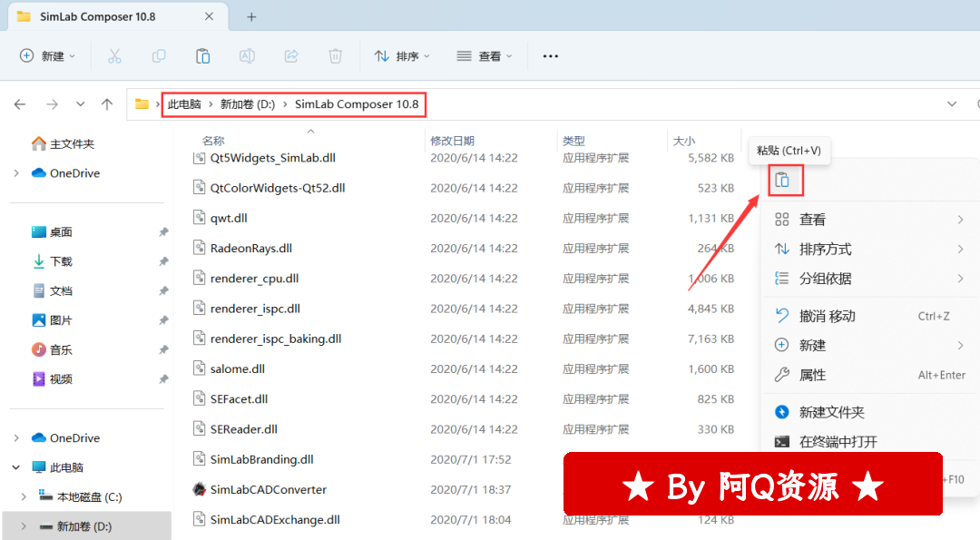Click 此电脑 in the address breadcrumb
The width and height of the screenshot is (980, 540).
click(184, 104)
